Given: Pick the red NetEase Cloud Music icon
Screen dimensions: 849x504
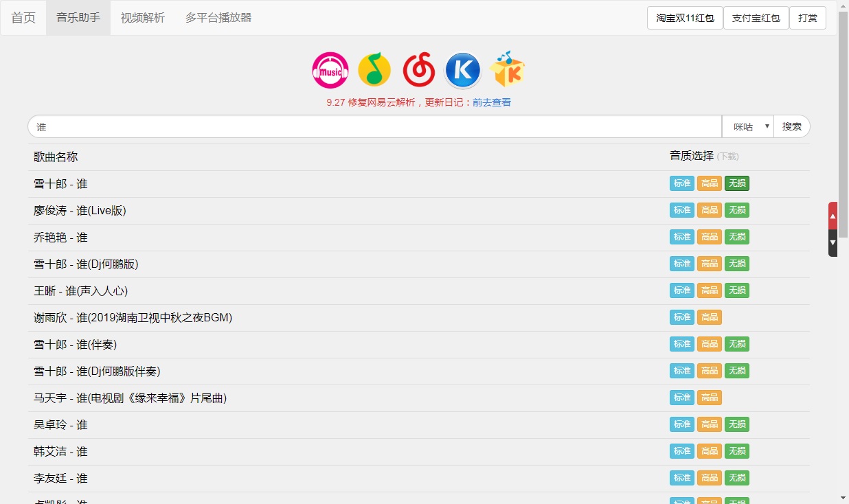Looking at the screenshot, I should point(418,70).
